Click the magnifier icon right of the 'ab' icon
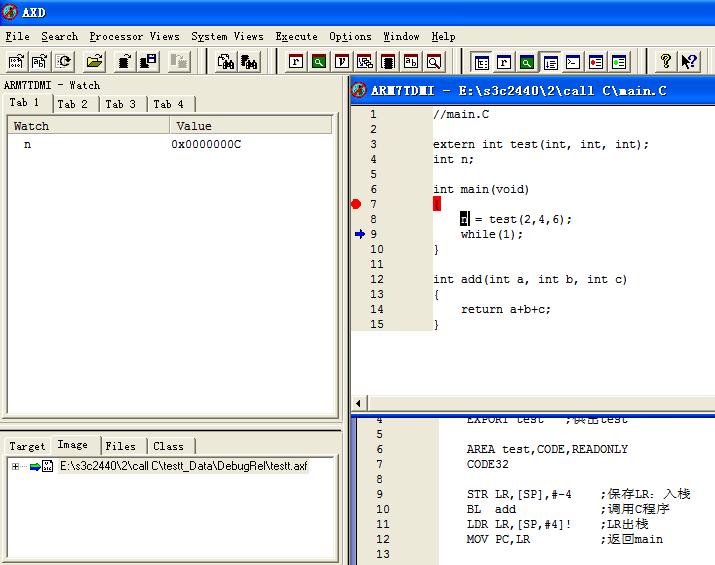The height and width of the screenshot is (565, 715). click(x=434, y=62)
